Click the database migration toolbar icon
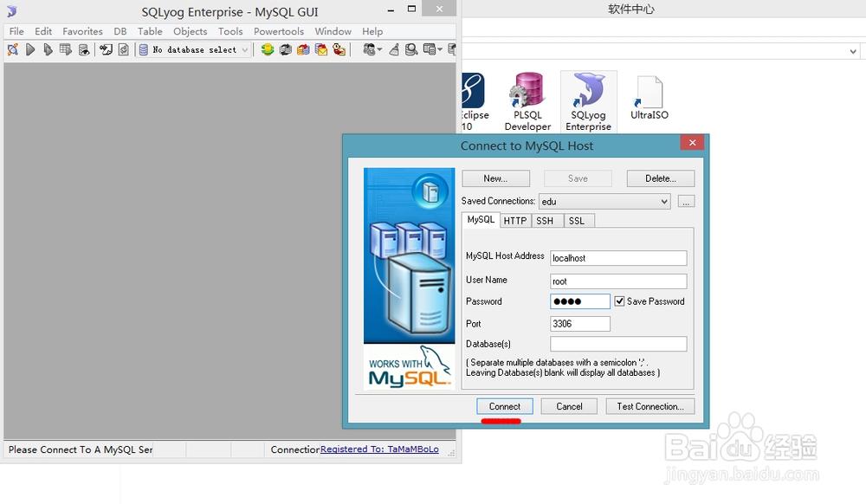Image resolution: width=866 pixels, height=504 pixels. click(303, 49)
